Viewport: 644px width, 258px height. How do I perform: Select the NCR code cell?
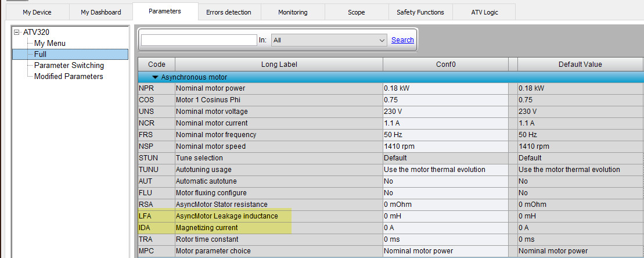pyautogui.click(x=156, y=123)
